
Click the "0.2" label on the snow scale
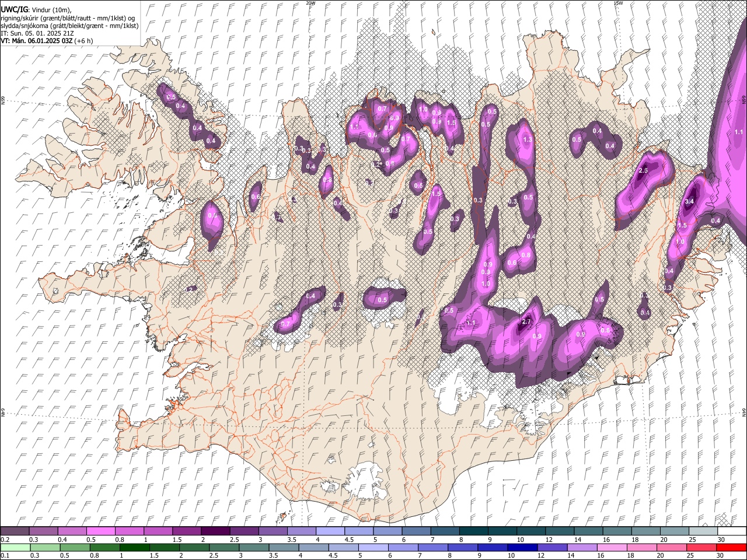(5, 540)
